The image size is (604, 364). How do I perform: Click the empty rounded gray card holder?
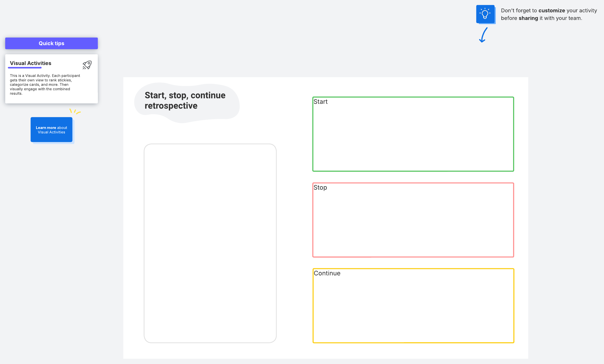210,243
